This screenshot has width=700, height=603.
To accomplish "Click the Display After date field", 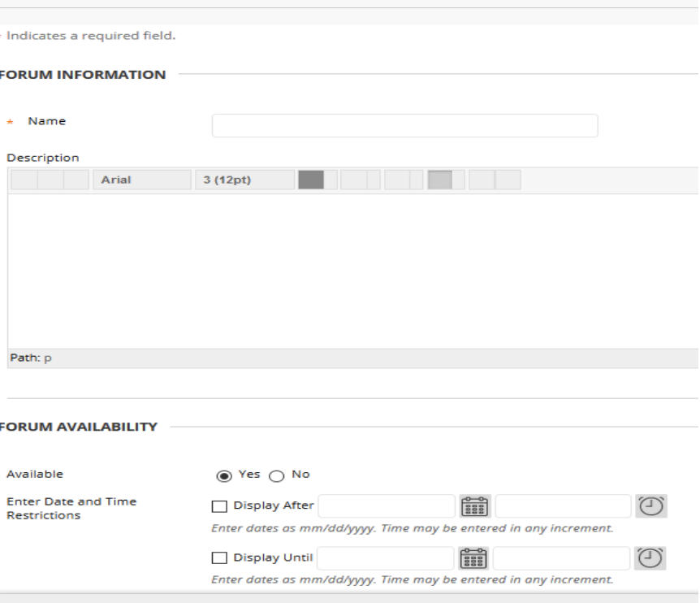I will coord(386,505).
